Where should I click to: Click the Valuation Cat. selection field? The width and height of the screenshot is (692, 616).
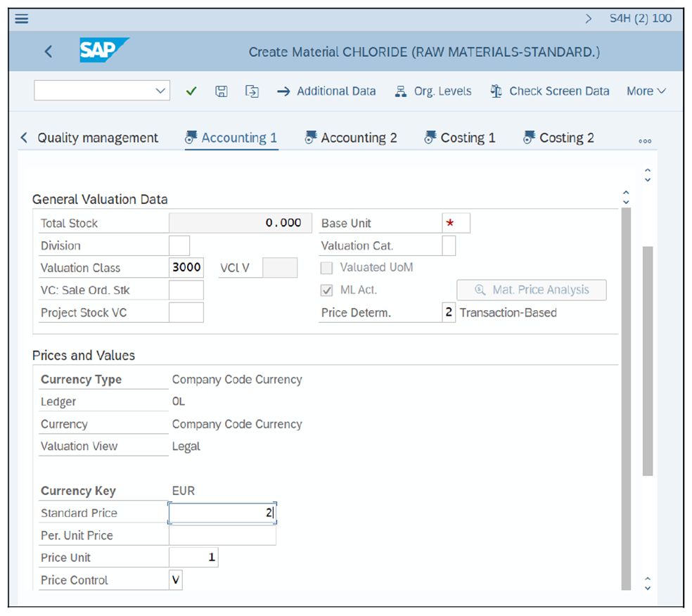coord(449,245)
